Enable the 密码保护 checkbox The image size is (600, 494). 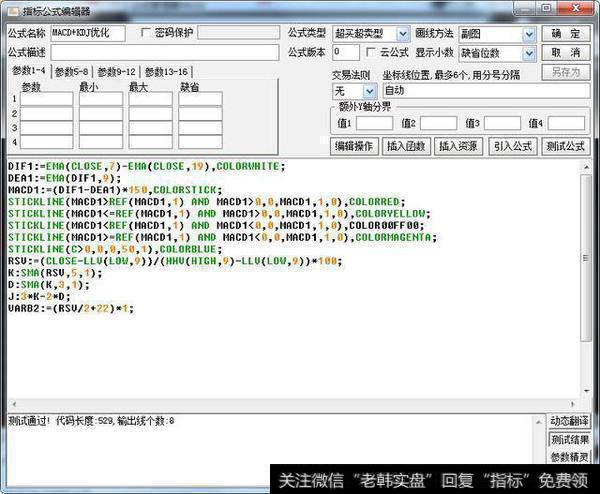(147, 33)
